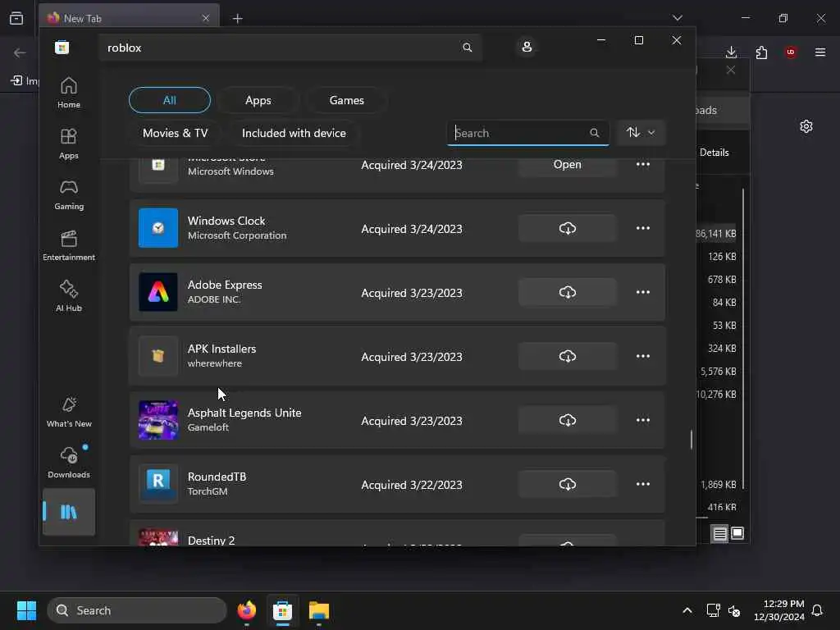Open Entertainment section in sidebar
The image size is (840, 630).
pos(69,245)
